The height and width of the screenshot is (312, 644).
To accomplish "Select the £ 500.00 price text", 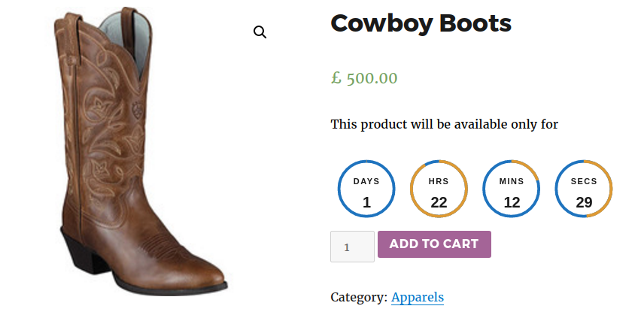I will coord(365,78).
